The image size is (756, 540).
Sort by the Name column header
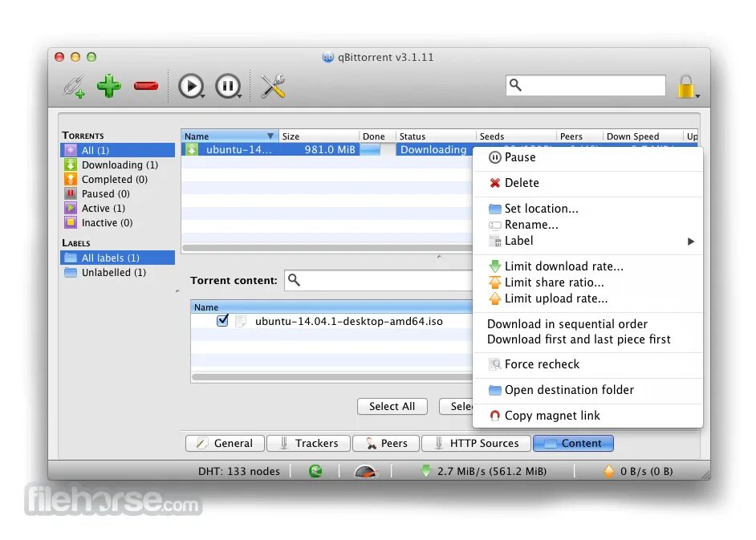230,136
